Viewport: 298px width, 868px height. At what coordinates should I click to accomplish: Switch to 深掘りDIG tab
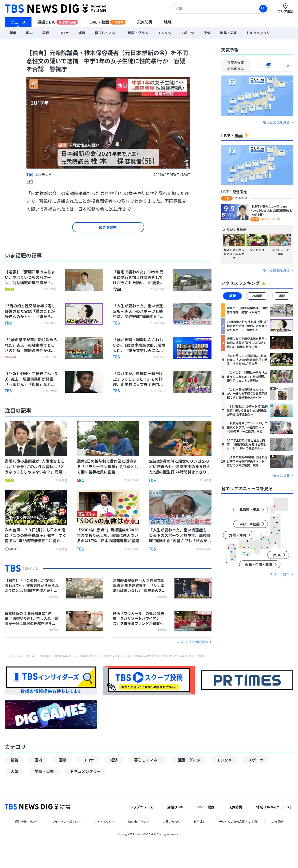pyautogui.click(x=46, y=22)
